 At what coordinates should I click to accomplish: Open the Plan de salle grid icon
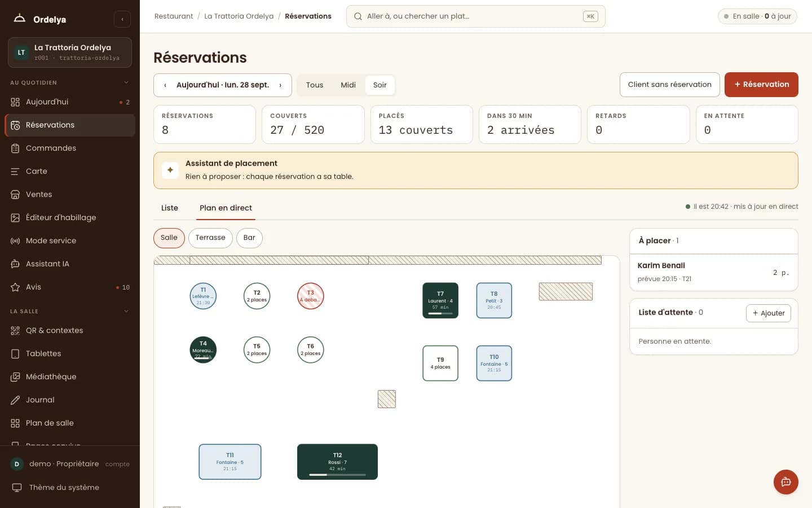point(15,423)
